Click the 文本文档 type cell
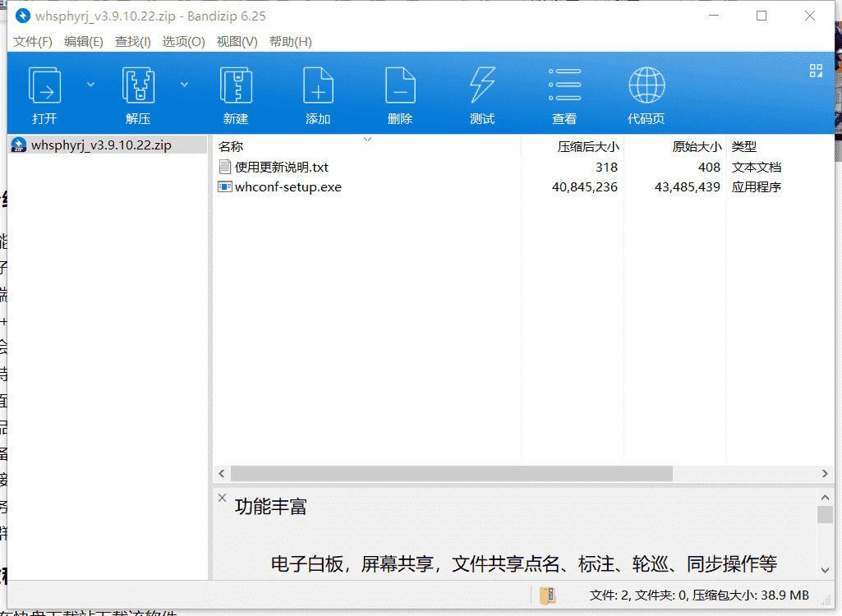842x616 pixels. click(757, 167)
